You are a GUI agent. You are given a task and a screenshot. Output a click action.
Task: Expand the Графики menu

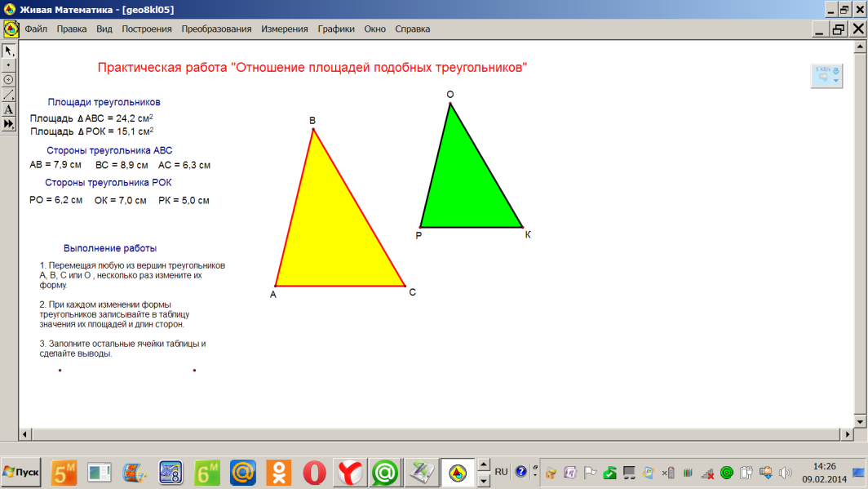click(336, 29)
